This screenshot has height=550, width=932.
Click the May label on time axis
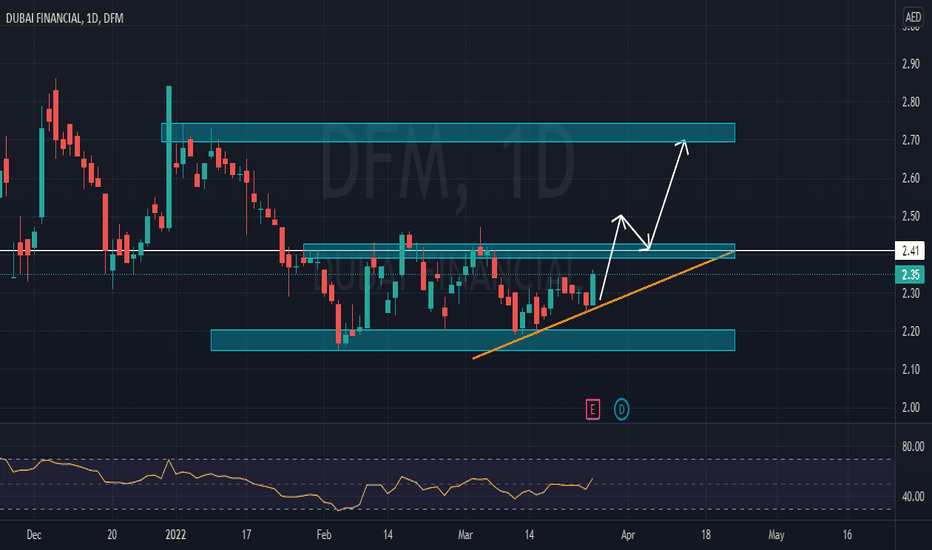[x=776, y=535]
